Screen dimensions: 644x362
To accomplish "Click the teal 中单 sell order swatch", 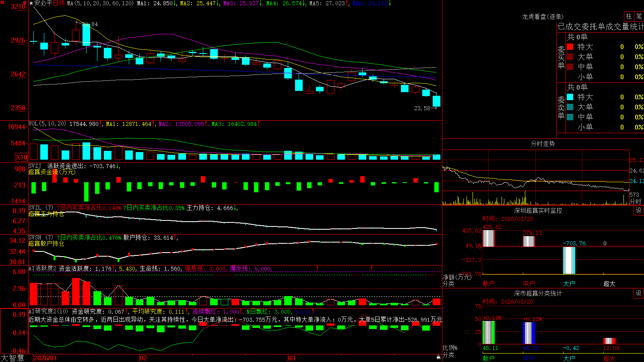I will click(x=570, y=117).
